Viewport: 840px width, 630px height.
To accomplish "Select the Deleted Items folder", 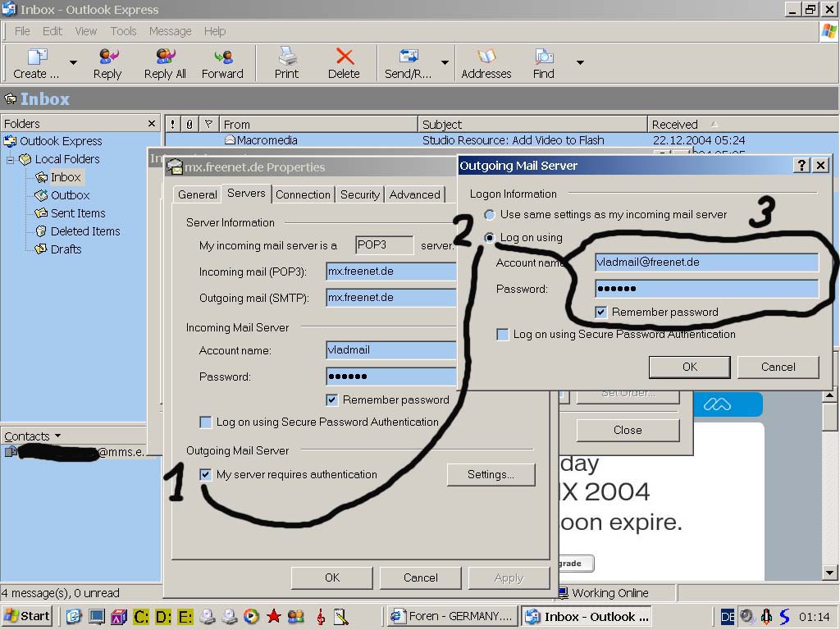I will click(84, 231).
